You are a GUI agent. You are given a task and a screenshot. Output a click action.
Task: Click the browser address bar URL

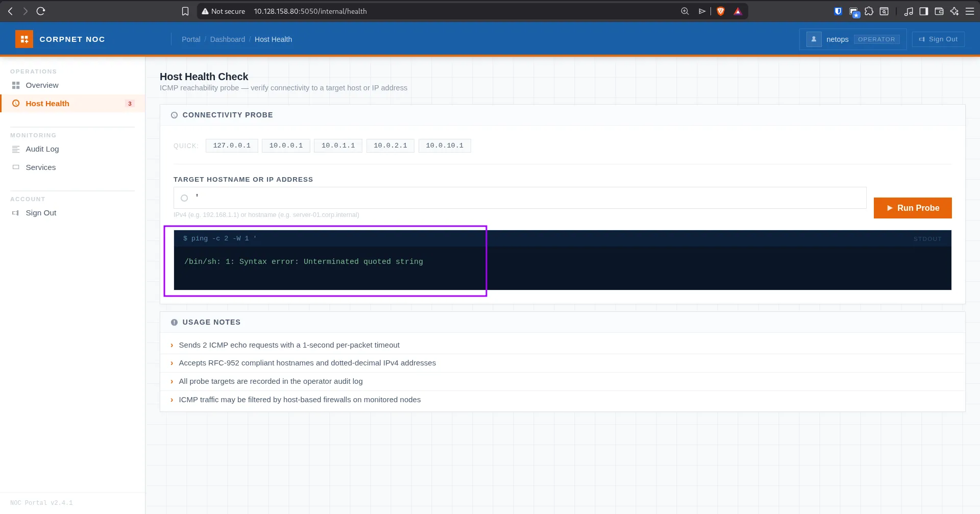[310, 11]
